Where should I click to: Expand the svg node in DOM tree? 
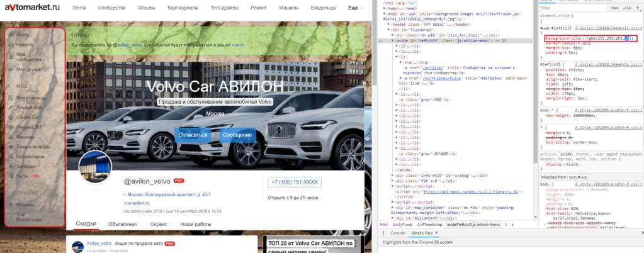point(401,63)
